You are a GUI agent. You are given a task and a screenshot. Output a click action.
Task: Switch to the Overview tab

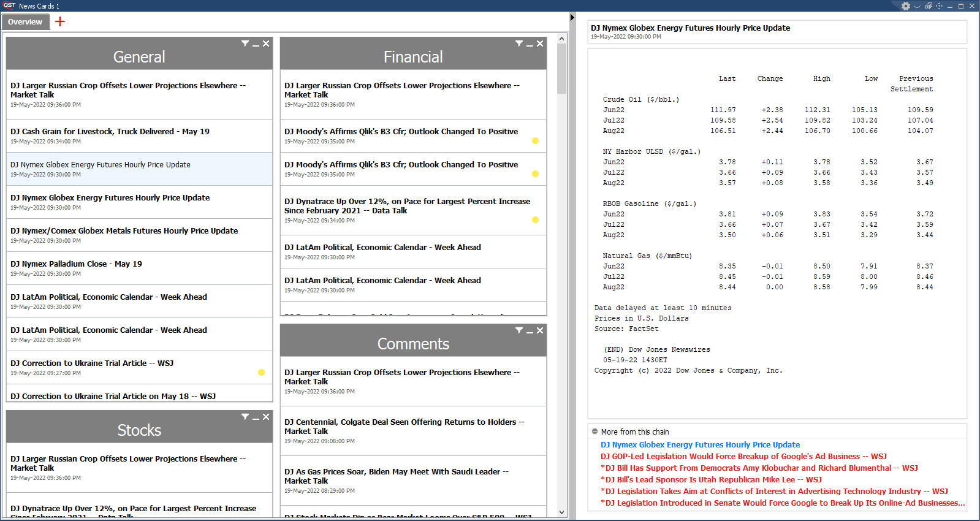pyautogui.click(x=25, y=21)
